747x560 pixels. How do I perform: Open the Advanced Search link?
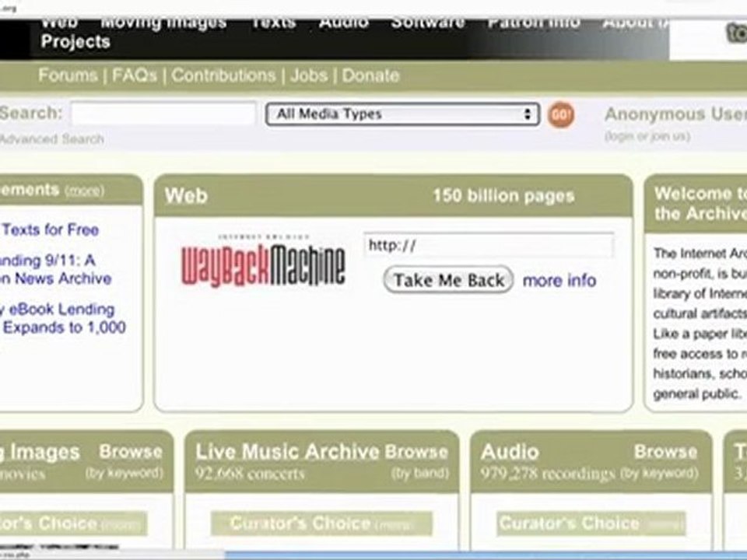click(x=51, y=139)
